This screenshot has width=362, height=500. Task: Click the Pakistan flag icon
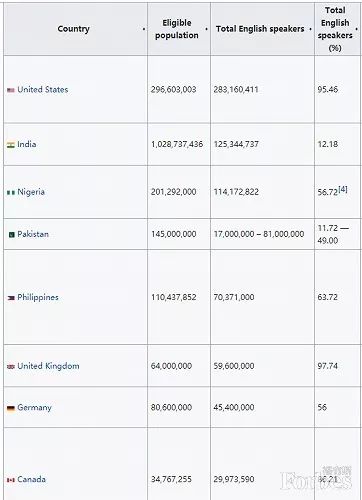[12, 235]
